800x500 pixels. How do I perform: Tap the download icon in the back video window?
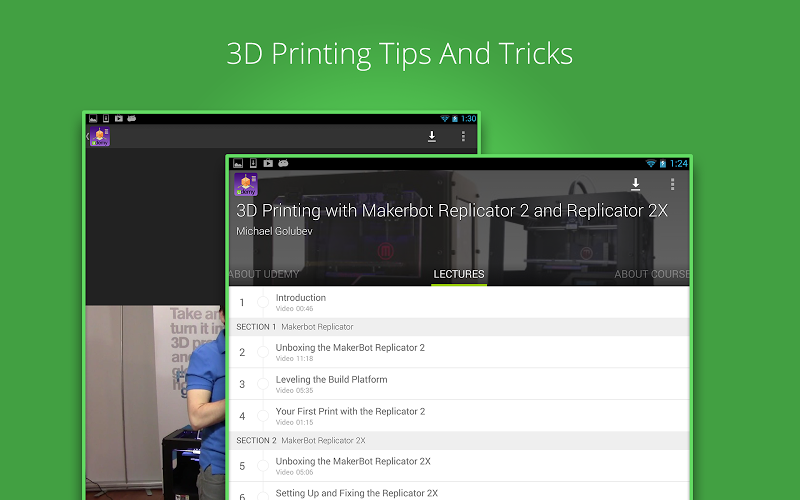(432, 136)
